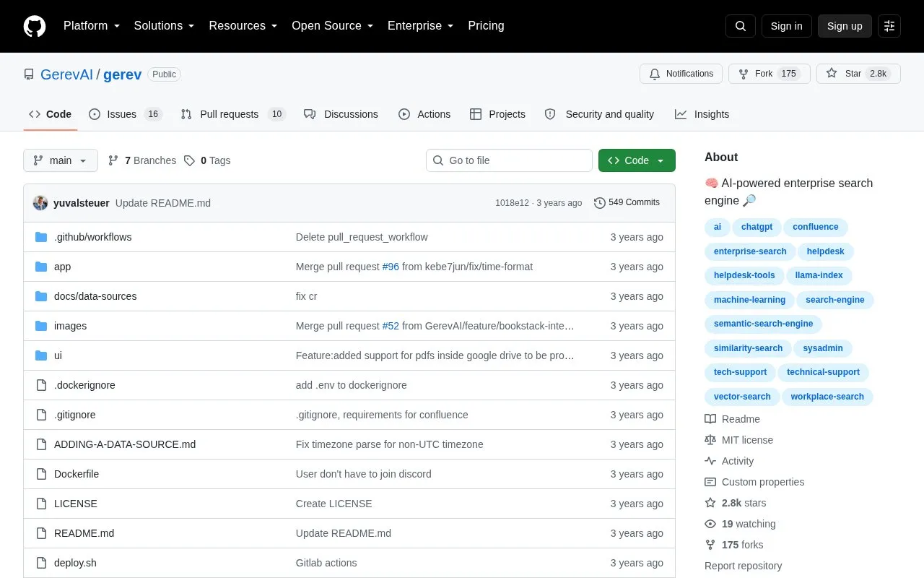The height and width of the screenshot is (578, 924).
Task: Focus the Go to file field
Action: 509,160
